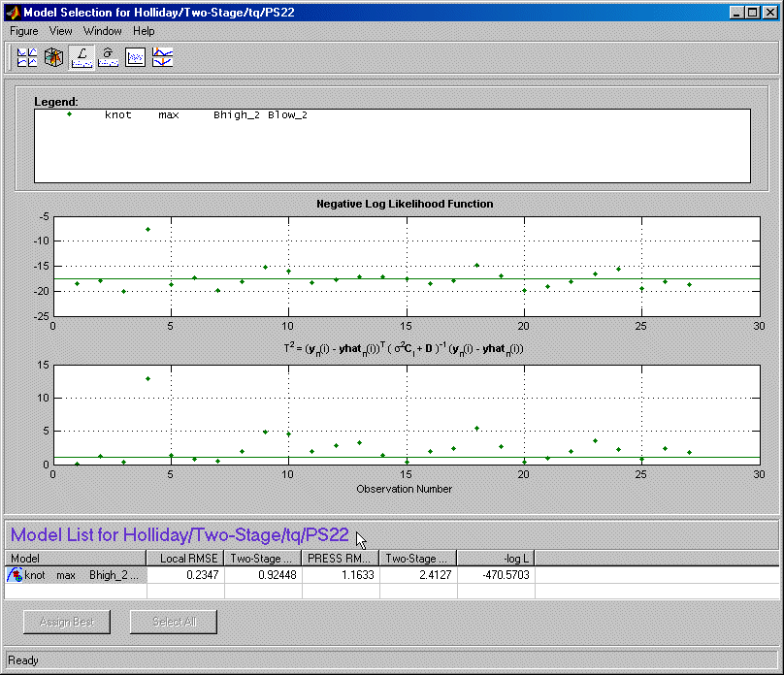The width and height of the screenshot is (784, 675).
Task: Open the Window menu
Action: tap(103, 31)
